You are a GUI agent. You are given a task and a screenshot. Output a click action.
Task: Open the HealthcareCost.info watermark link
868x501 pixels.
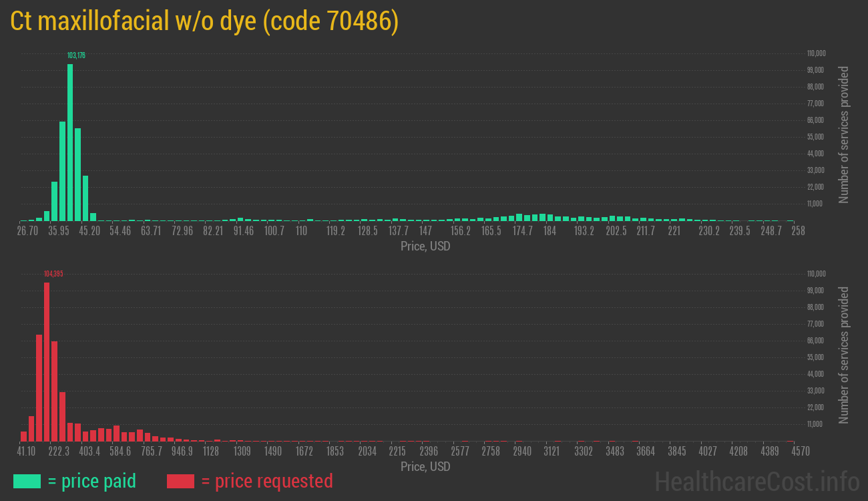(x=756, y=481)
